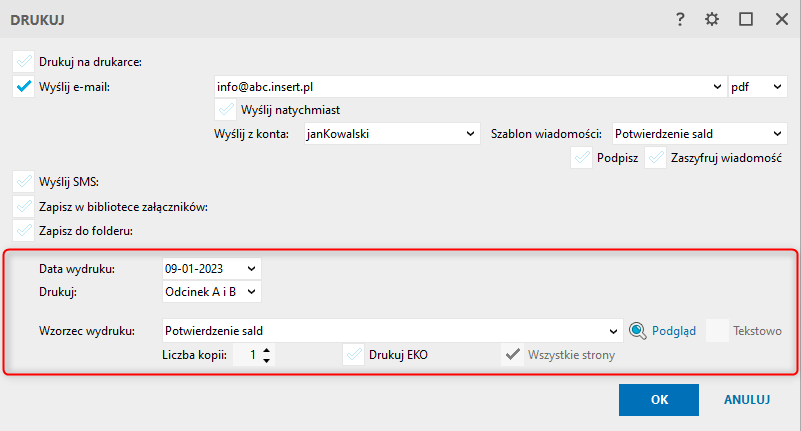The width and height of the screenshot is (801, 431).
Task: Close the Drukuj dialog with X
Action: point(782,19)
